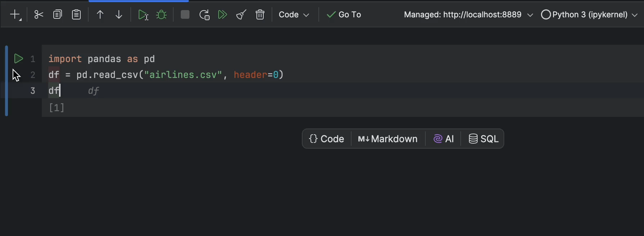The height and width of the screenshot is (236, 644).
Task: Click the add cell plus icon
Action: (15, 15)
